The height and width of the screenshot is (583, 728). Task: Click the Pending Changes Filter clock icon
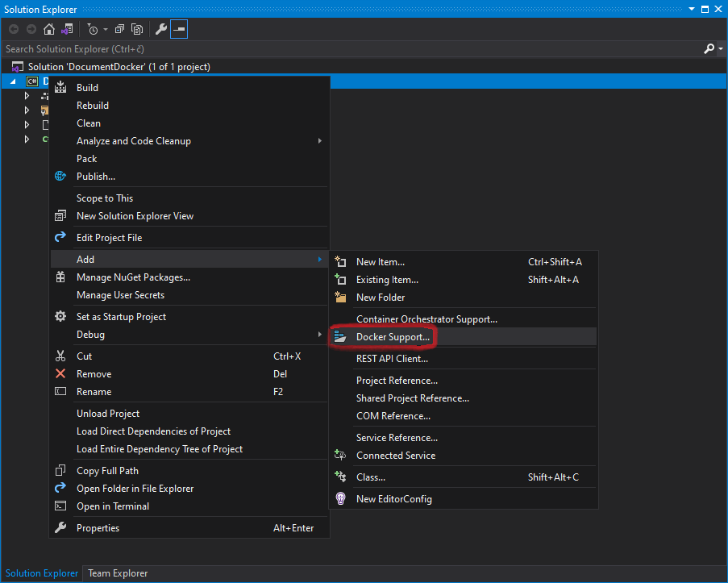[x=93, y=28]
